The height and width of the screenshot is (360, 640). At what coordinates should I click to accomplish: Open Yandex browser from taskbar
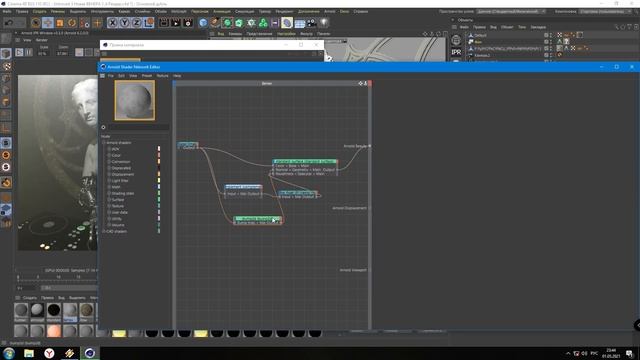click(x=49, y=353)
